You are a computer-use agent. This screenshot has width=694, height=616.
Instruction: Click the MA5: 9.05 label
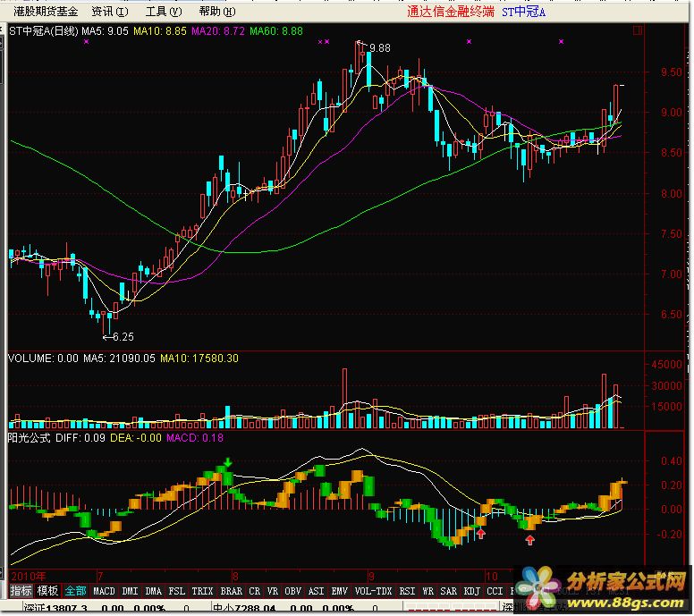pyautogui.click(x=105, y=31)
